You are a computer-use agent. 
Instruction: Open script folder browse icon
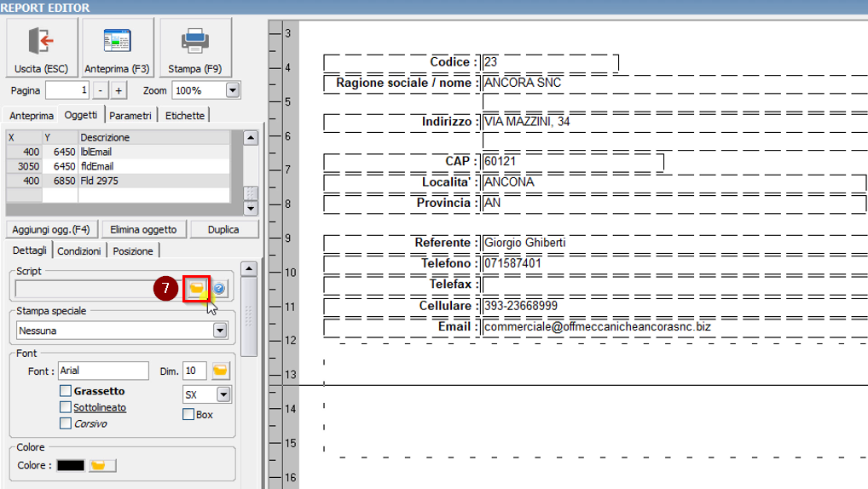pyautogui.click(x=197, y=289)
